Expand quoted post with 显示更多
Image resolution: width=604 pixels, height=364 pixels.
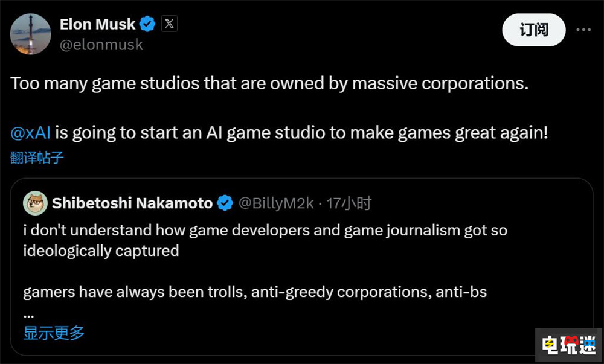pos(54,332)
